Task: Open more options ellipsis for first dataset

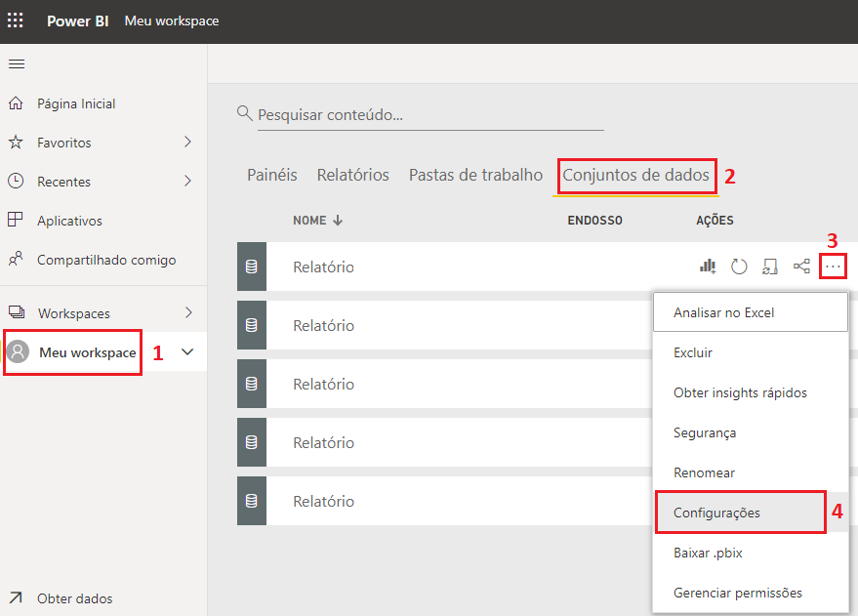Action: click(833, 267)
